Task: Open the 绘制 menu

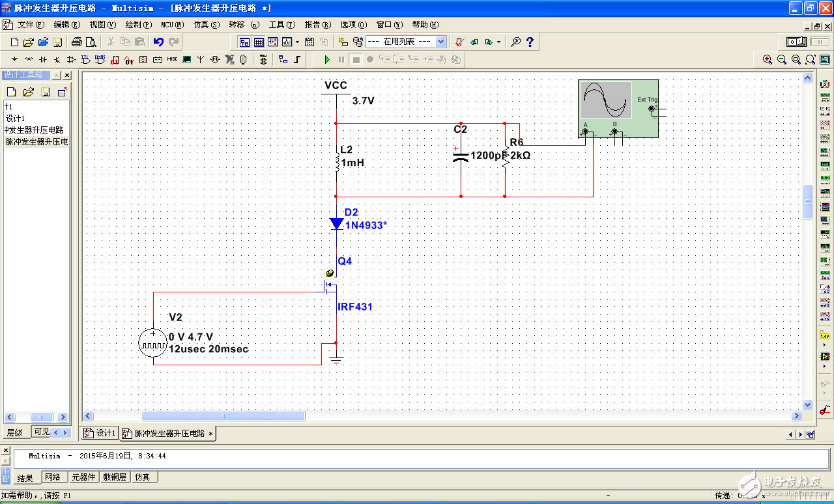Action: click(137, 25)
